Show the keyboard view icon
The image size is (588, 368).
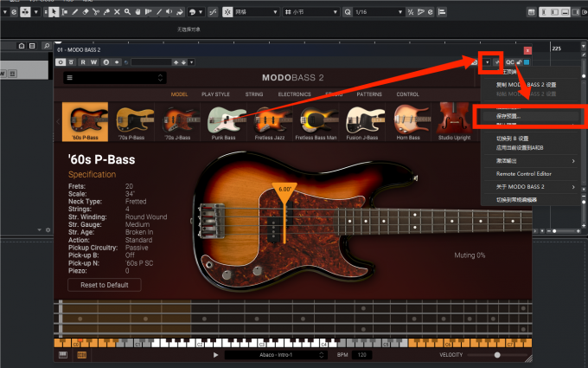click(63, 355)
